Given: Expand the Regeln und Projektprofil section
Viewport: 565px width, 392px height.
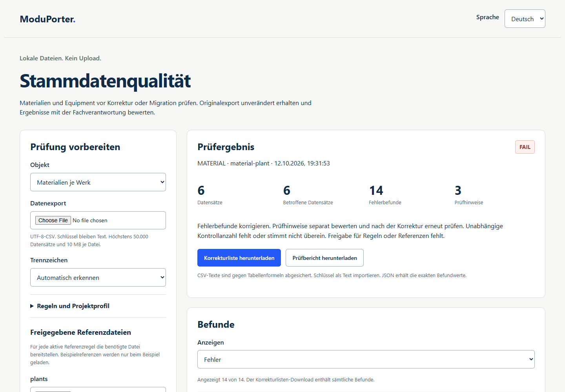Looking at the screenshot, I should 70,306.
